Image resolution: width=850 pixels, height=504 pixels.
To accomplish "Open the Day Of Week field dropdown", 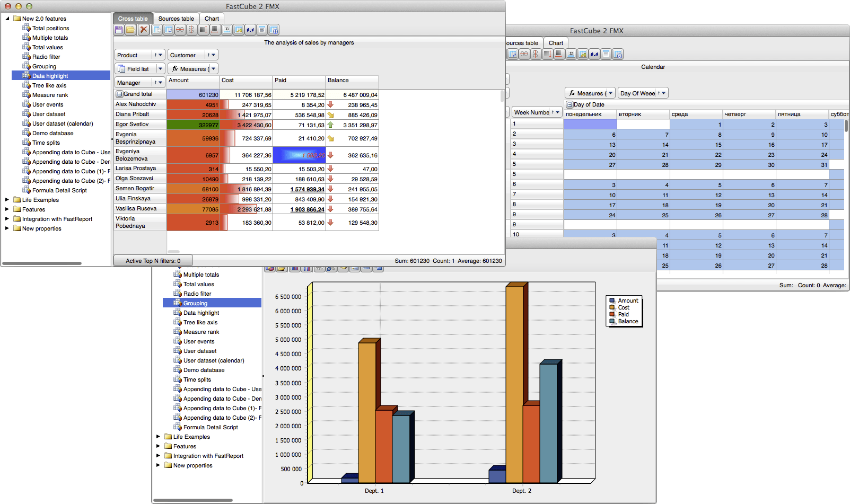I will [663, 93].
